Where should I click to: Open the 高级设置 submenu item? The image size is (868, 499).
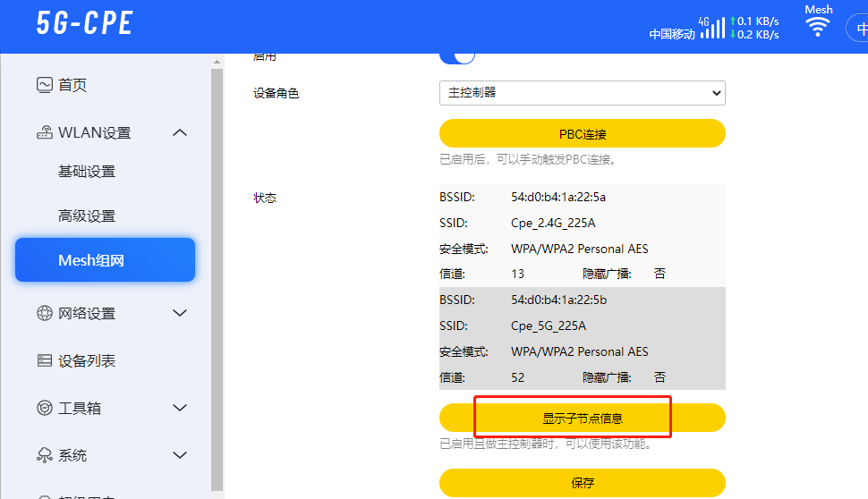87,216
